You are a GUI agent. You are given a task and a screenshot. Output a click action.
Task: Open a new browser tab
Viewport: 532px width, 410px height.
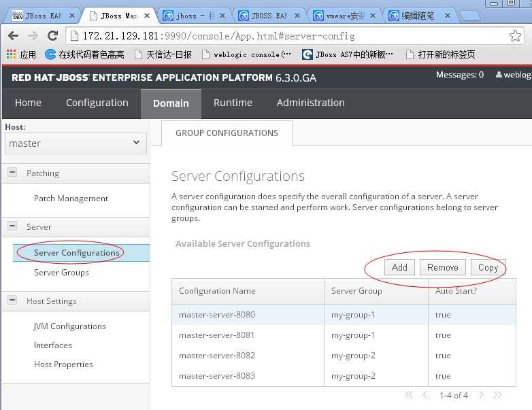tap(469, 16)
